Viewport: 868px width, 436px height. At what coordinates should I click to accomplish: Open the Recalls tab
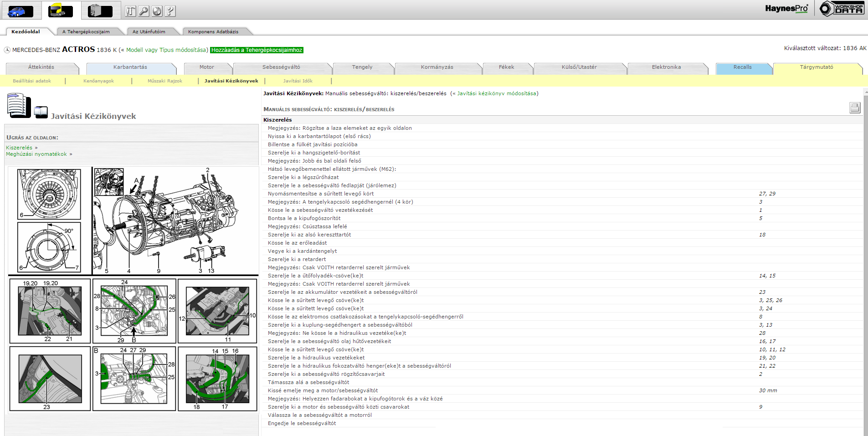(x=742, y=67)
